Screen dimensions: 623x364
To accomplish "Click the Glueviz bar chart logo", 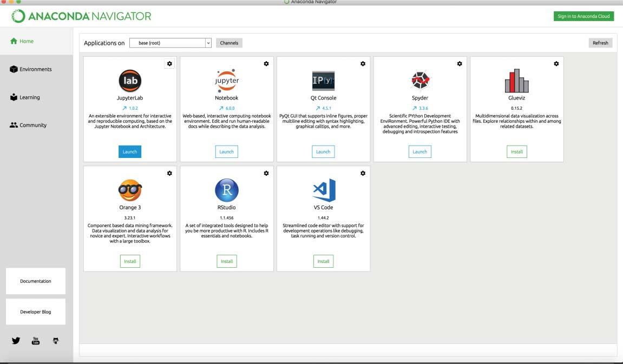I will coord(516,81).
